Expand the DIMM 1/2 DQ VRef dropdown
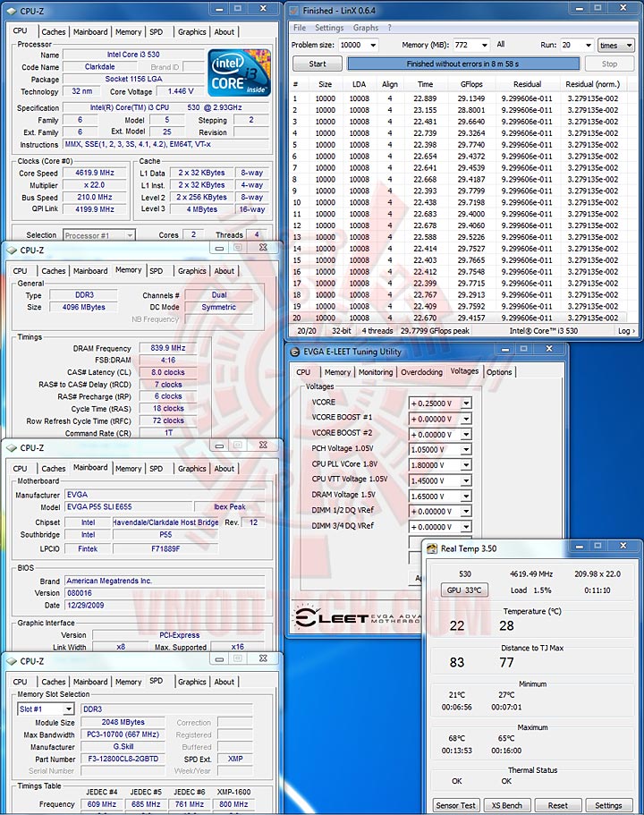Image resolution: width=644 pixels, height=815 pixels. (x=466, y=512)
